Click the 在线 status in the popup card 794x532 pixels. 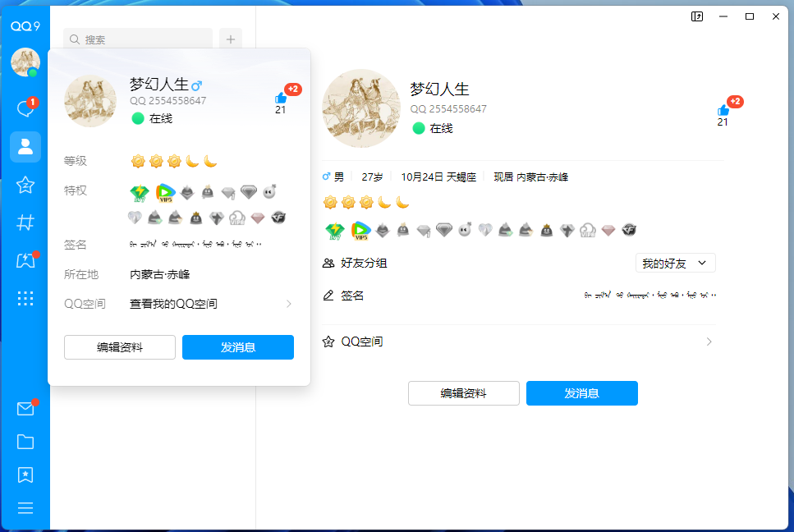click(152, 118)
